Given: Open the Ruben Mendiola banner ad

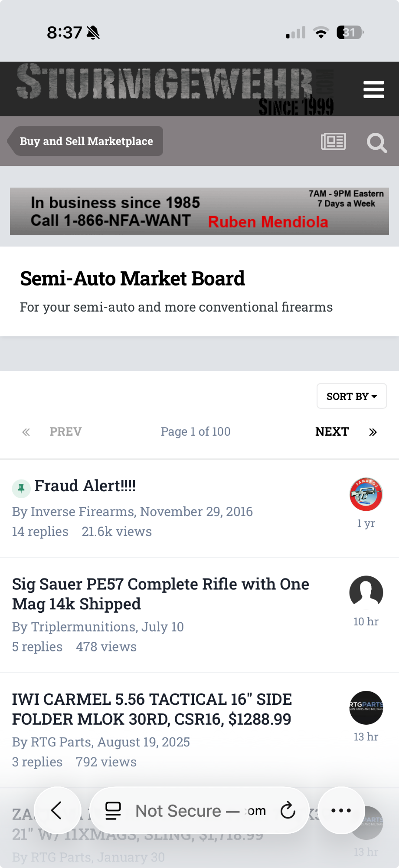Looking at the screenshot, I should [199, 211].
